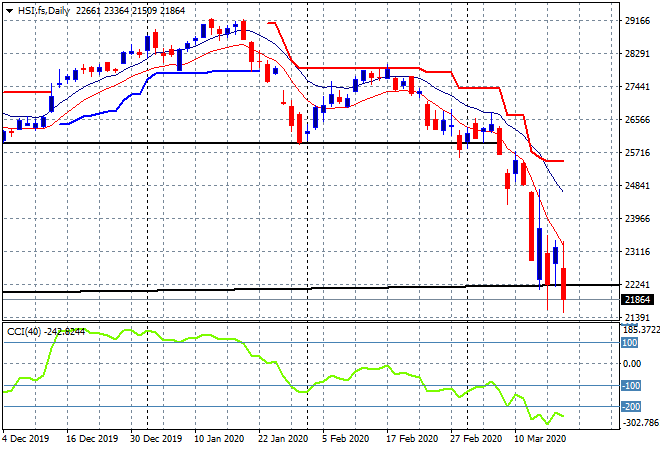Image resolution: width=660 pixels, height=450 pixels.
Task: Select the 21391 price axis label
Action: coord(637,318)
